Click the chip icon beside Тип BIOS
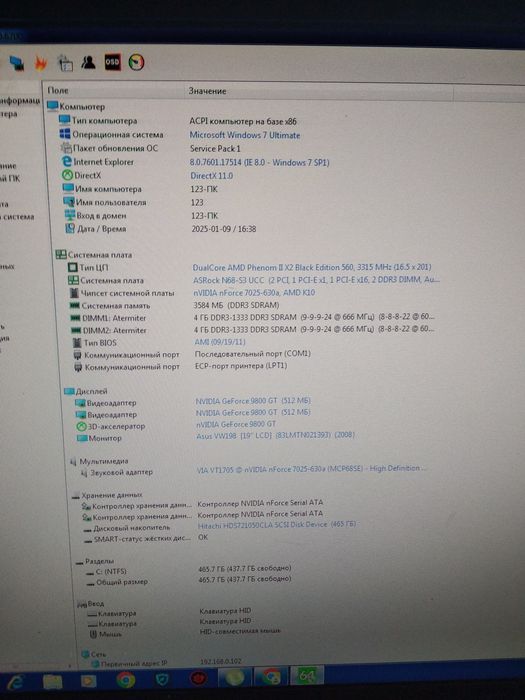 [77, 342]
